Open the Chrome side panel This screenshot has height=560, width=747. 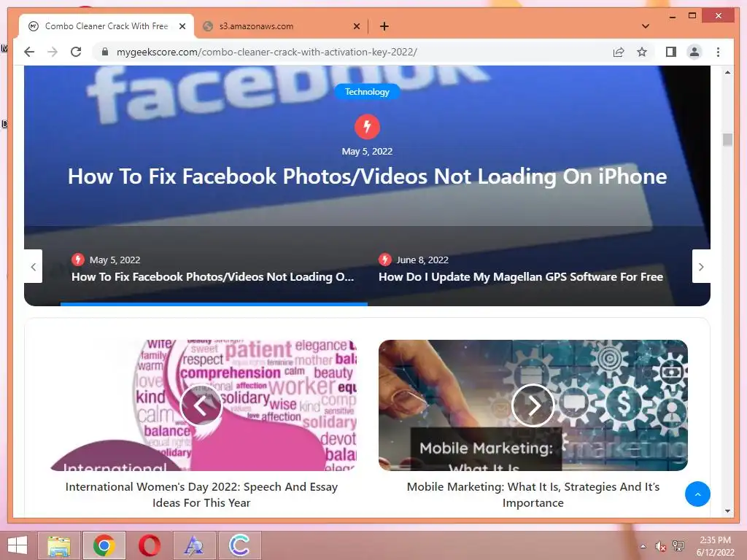[x=671, y=52]
